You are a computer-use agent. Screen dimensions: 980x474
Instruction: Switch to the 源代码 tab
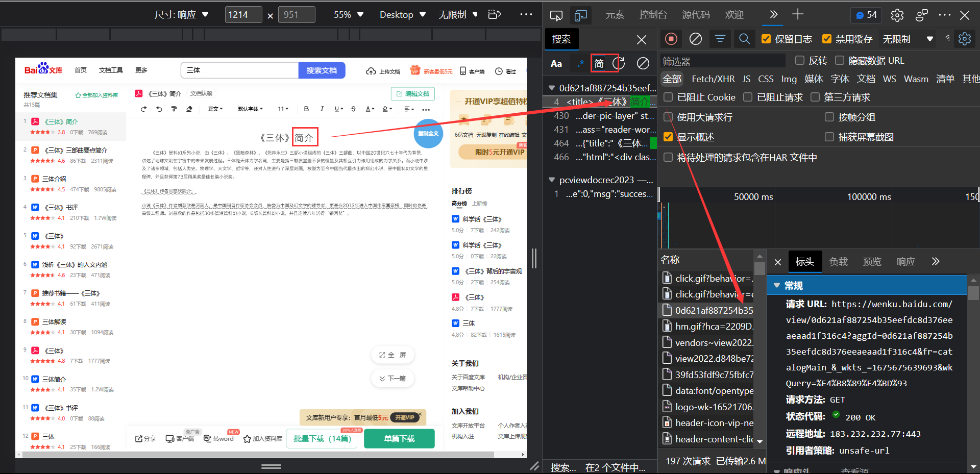(x=696, y=14)
